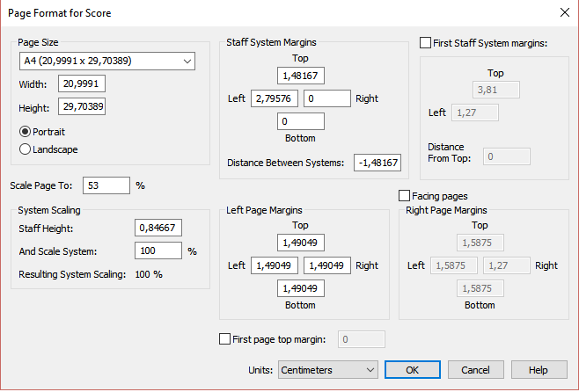579x392 pixels.
Task: Close the Page Format dialog
Action: 563,12
